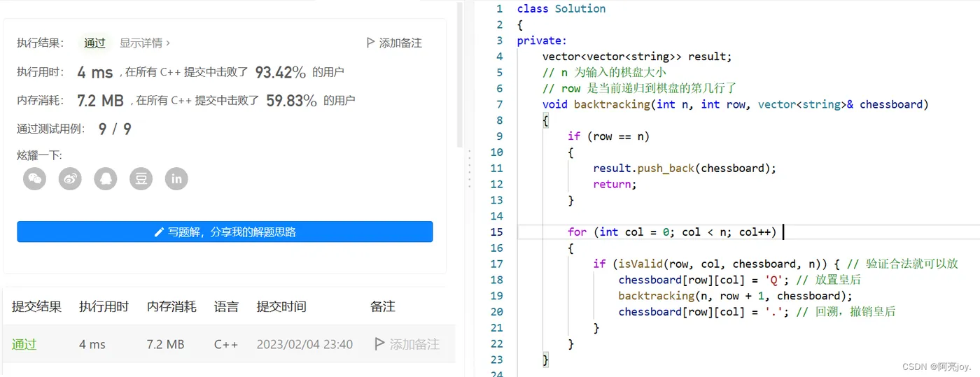Click the comment '// row 是当前递归到棋盘的第几行了'
Viewport: 980px width, 377px height.
639,88
